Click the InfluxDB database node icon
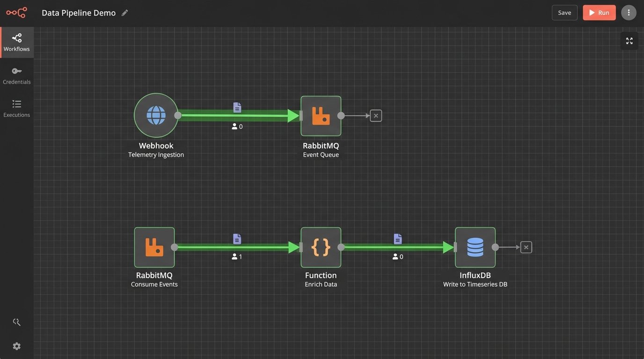Image resolution: width=644 pixels, height=359 pixels. [475, 247]
